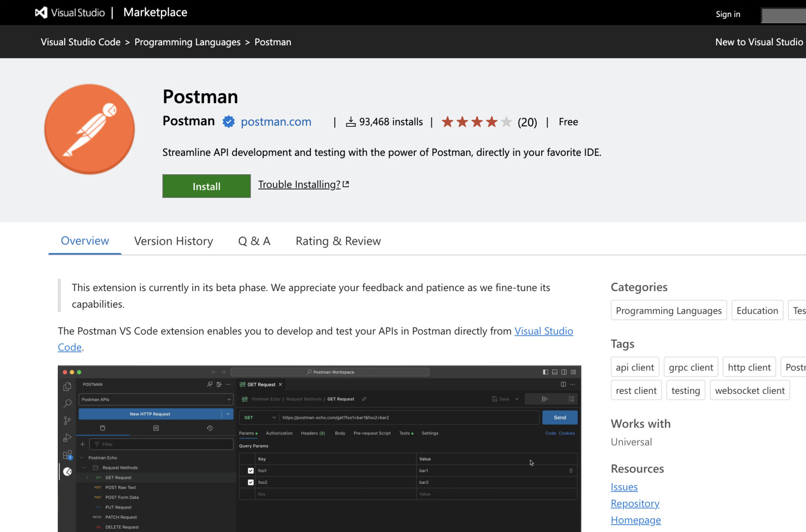Click the orange Postman extension logo
This screenshot has height=532, width=806.
pyautogui.click(x=89, y=129)
